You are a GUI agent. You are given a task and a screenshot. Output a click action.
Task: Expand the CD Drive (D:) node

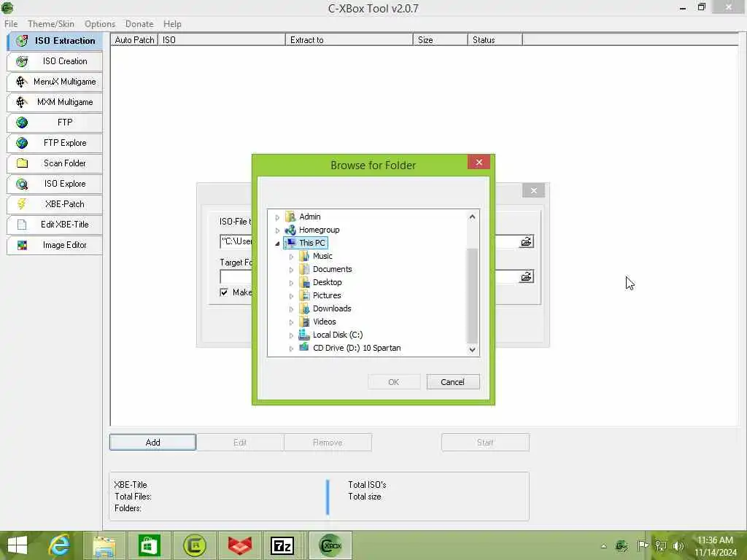click(x=291, y=349)
